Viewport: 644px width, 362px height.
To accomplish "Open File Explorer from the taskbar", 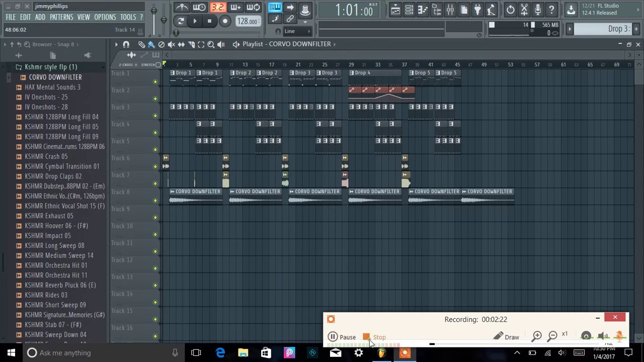I will click(243, 353).
